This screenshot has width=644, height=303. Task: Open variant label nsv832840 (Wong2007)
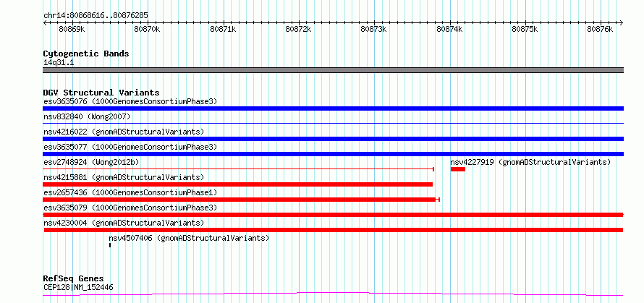point(87,117)
